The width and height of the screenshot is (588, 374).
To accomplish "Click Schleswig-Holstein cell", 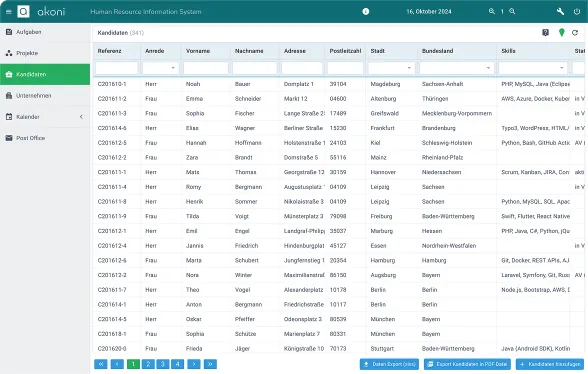I will point(447,143).
